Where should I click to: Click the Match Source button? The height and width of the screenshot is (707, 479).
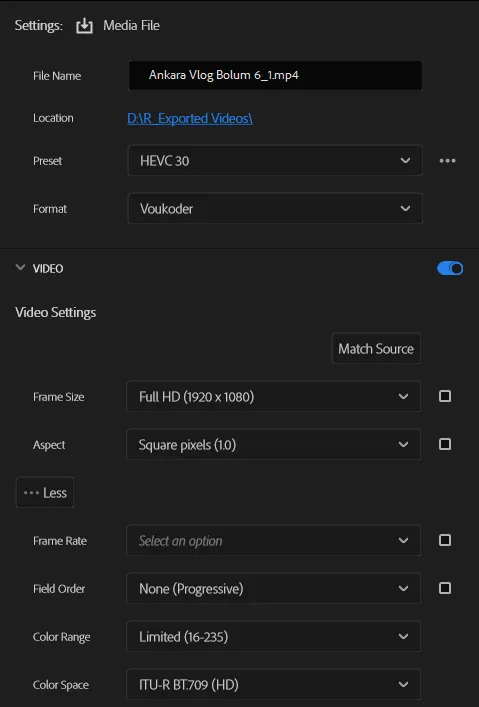(376, 349)
